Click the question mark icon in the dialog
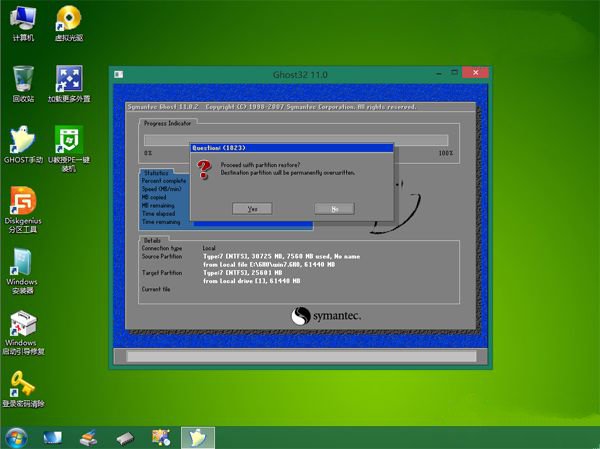600x449 pixels. (x=204, y=170)
